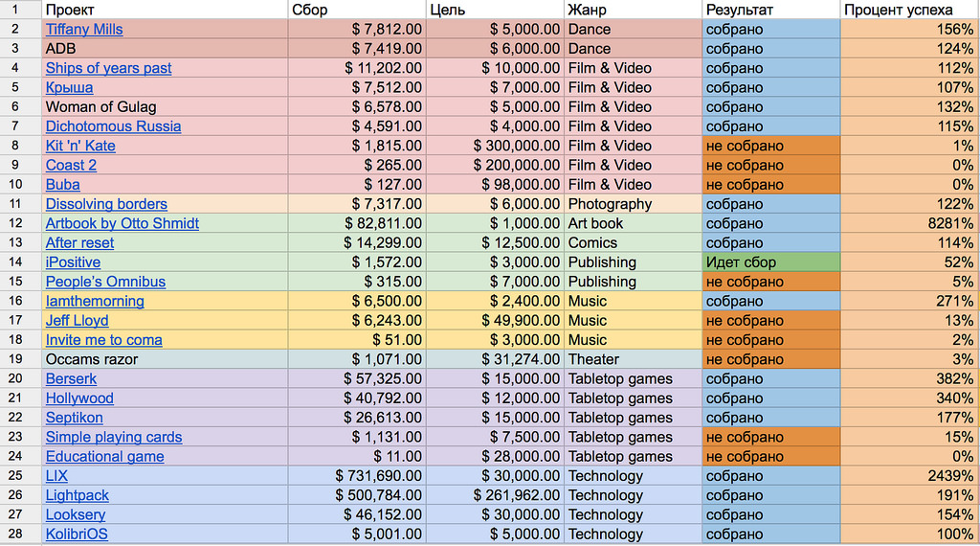Open the KolibriOS project link
The width and height of the screenshot is (980, 546).
pyautogui.click(x=77, y=535)
